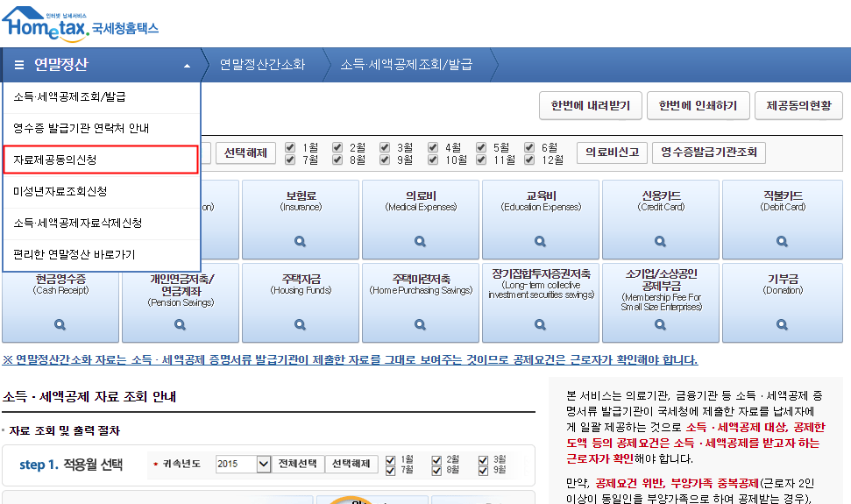
Task: Toggle the 2월 checkbox in top row
Action: click(337, 147)
